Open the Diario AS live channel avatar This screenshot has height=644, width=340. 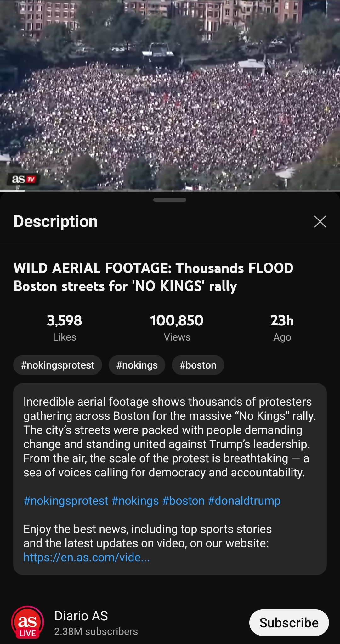coord(28,622)
